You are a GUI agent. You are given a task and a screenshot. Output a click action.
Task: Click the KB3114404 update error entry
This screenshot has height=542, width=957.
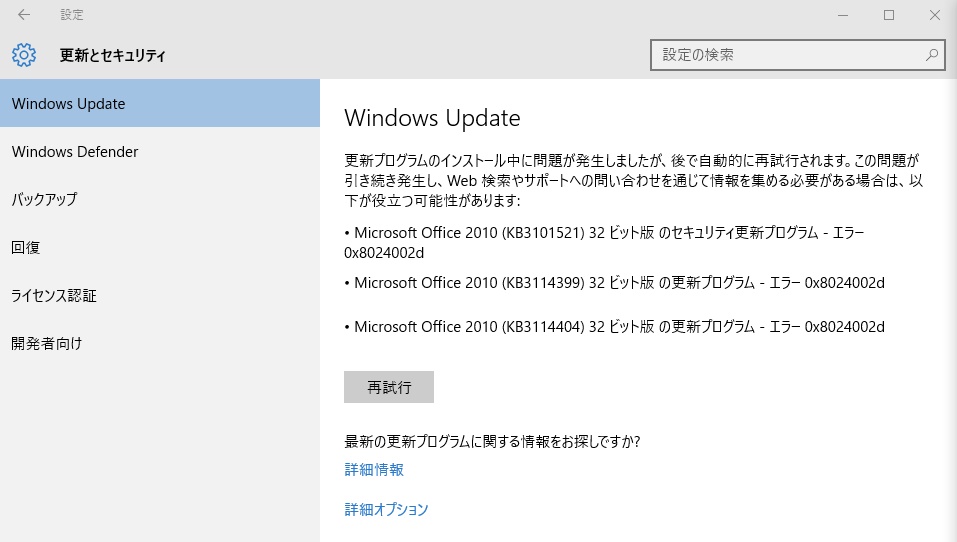pyautogui.click(x=615, y=327)
